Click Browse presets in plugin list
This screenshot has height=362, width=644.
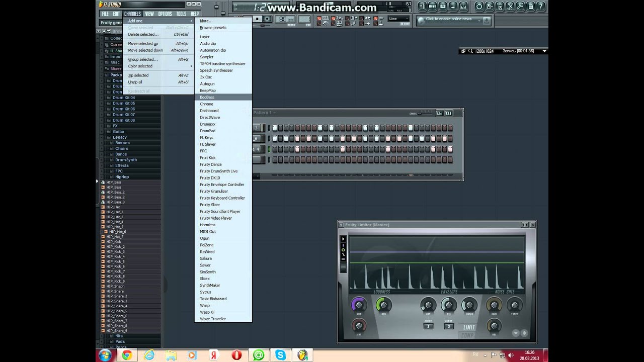223,28
